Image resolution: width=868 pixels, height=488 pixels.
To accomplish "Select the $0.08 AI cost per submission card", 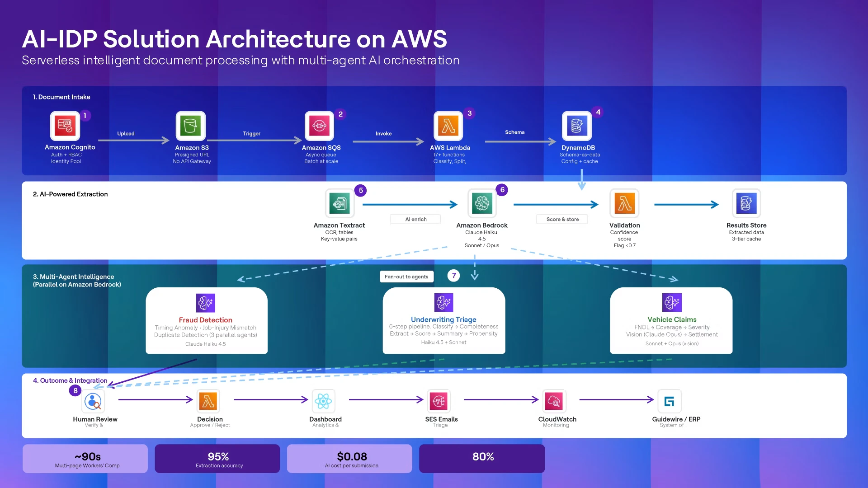I will 349,459.
